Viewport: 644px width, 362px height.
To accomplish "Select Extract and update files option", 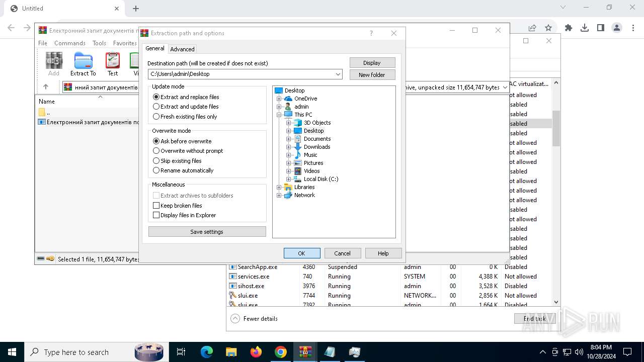I will tap(186, 107).
